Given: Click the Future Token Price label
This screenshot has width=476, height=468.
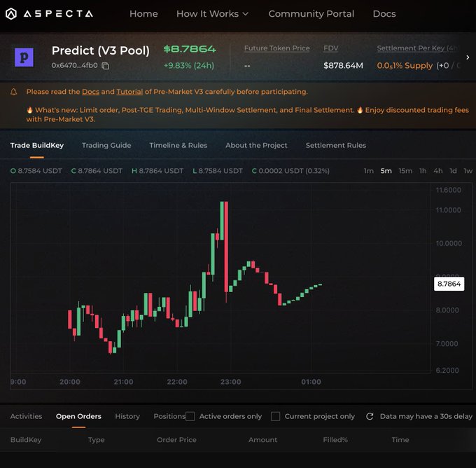Looking at the screenshot, I should tap(277, 48).
